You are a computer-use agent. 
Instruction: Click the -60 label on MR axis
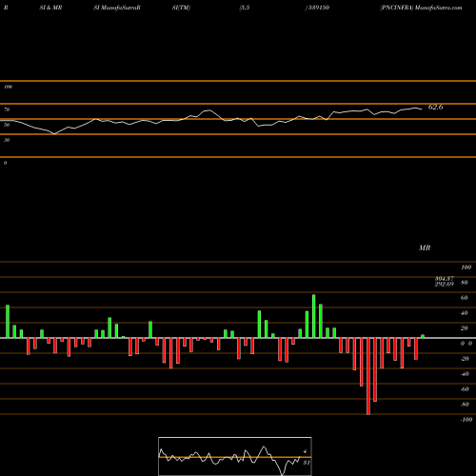point(465,389)
